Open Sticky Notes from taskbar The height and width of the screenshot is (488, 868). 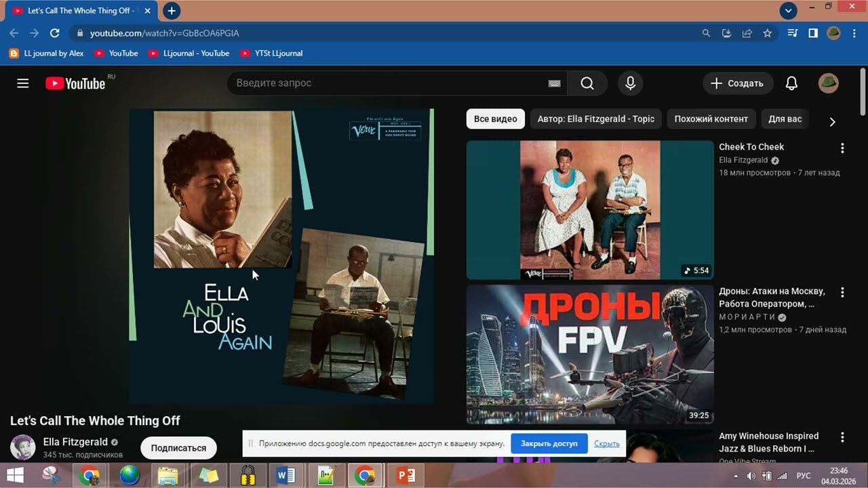pos(208,476)
